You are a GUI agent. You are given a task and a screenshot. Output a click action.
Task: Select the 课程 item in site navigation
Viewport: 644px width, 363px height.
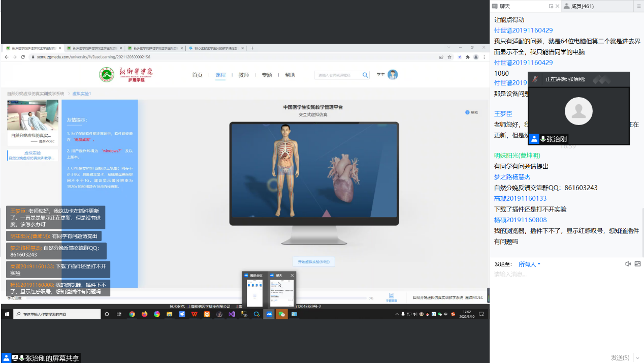(x=220, y=75)
